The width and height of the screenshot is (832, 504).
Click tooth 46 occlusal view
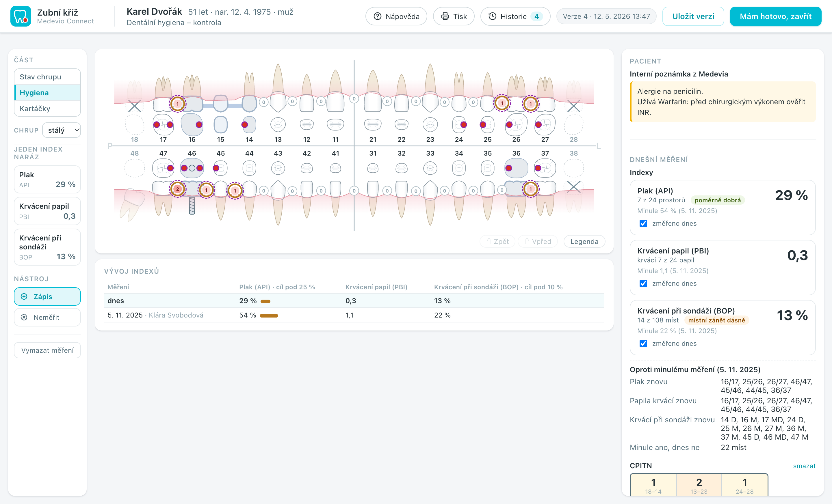pyautogui.click(x=192, y=168)
